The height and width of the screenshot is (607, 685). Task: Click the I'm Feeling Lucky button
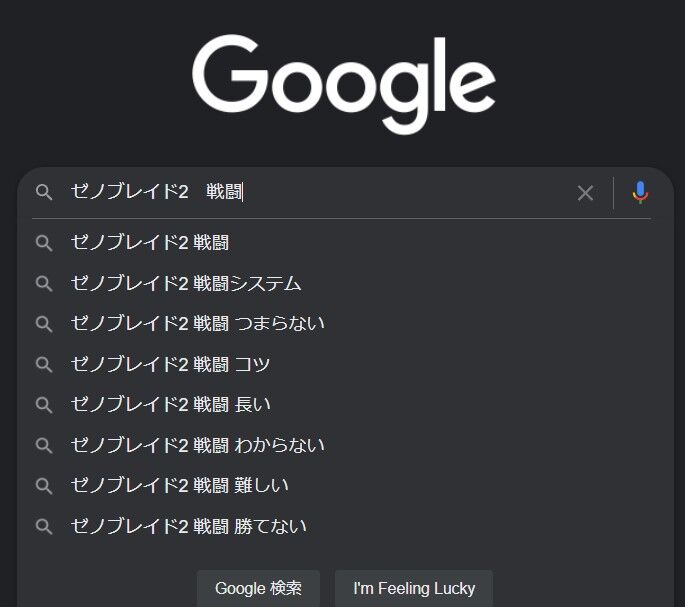tap(414, 588)
